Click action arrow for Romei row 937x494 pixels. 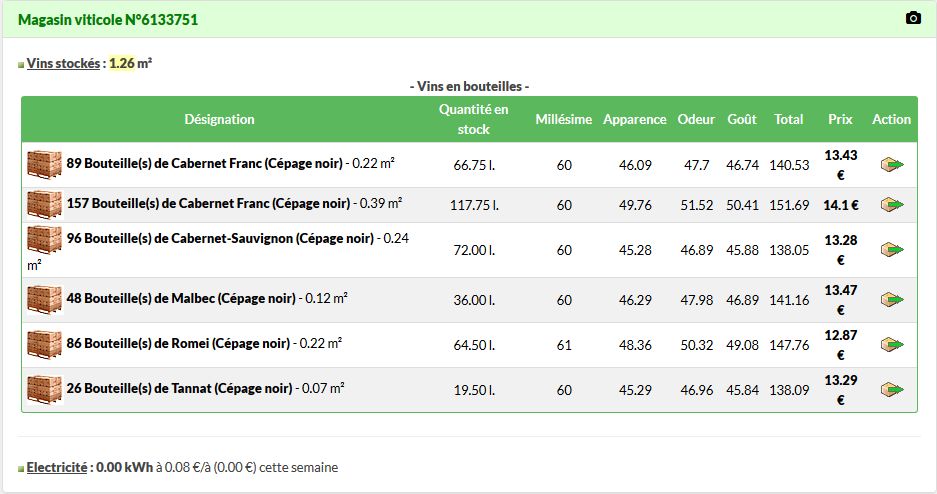(891, 345)
